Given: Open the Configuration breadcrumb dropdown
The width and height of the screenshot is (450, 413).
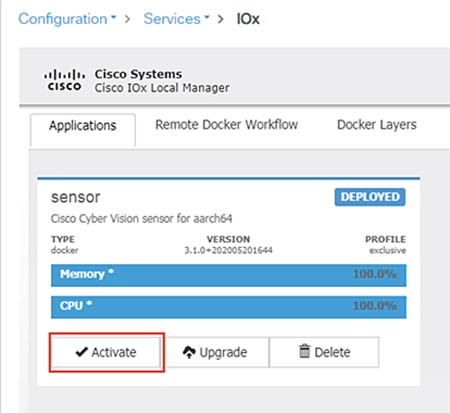Looking at the screenshot, I should 67,19.
